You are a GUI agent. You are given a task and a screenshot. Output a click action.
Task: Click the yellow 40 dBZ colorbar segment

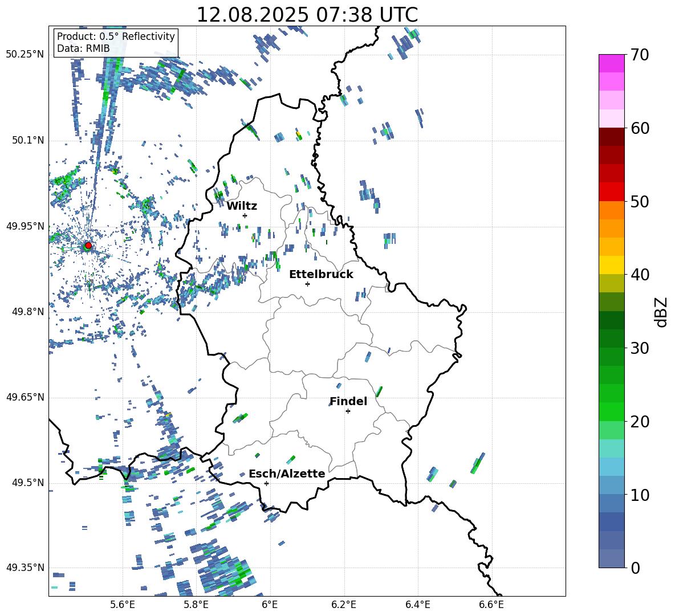(612, 265)
